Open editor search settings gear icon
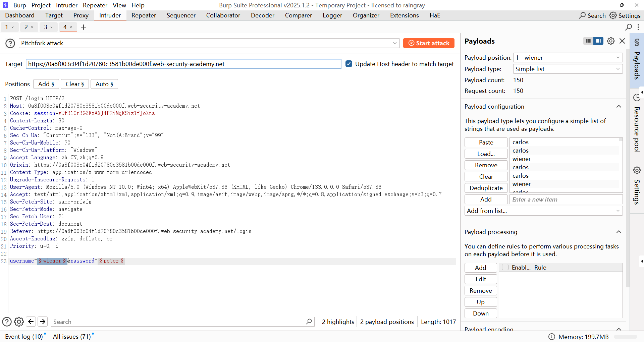 pyautogui.click(x=19, y=322)
